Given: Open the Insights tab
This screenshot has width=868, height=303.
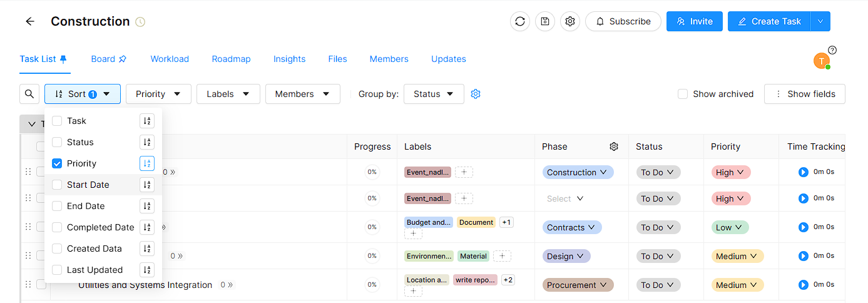Looking at the screenshot, I should [289, 59].
